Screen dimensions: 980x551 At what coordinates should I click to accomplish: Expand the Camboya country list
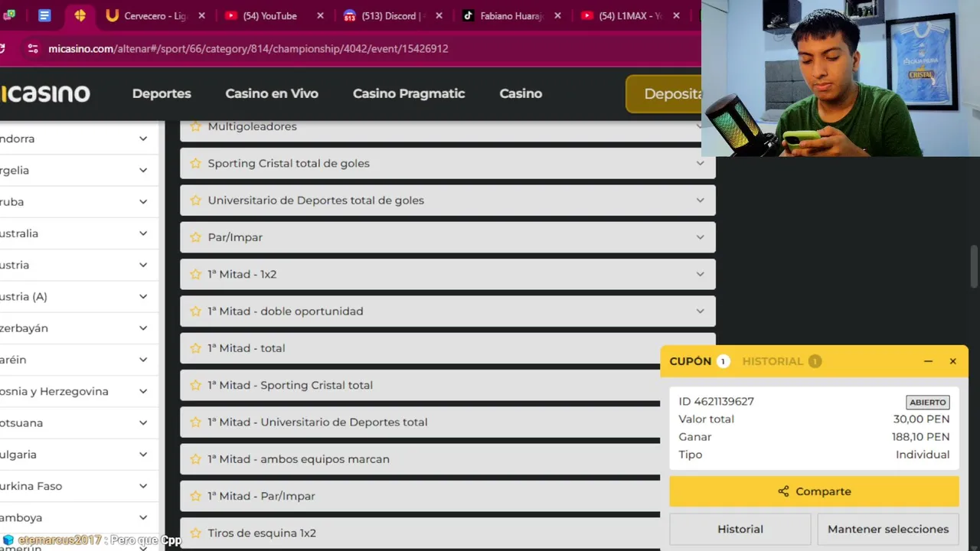(143, 518)
